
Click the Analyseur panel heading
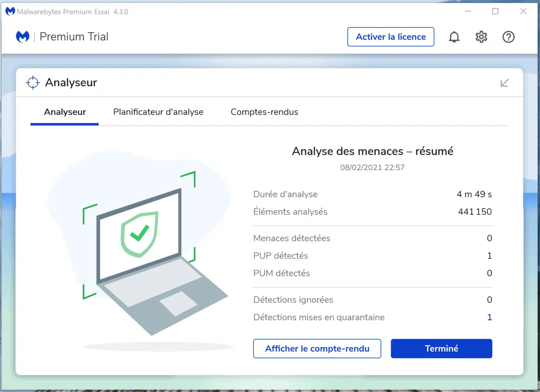(71, 82)
